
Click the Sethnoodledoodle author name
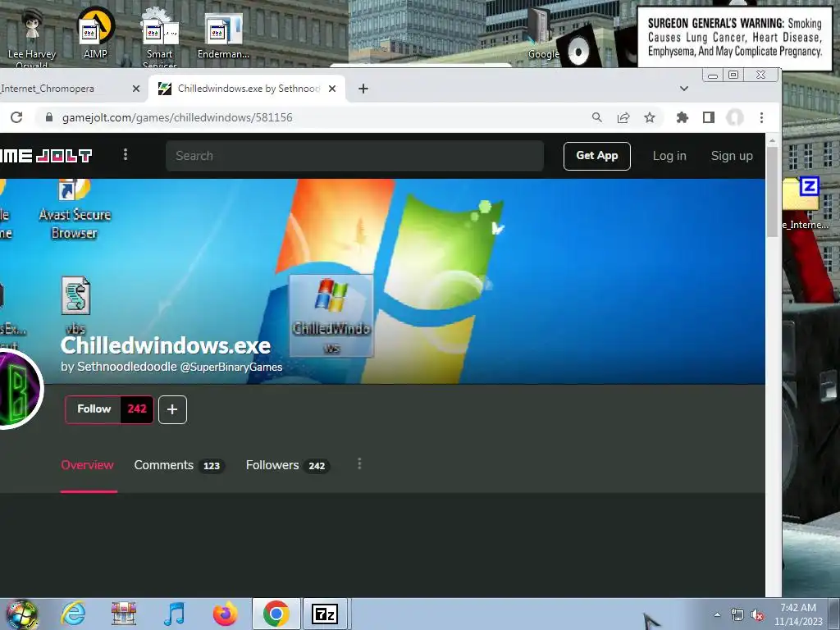click(x=127, y=367)
